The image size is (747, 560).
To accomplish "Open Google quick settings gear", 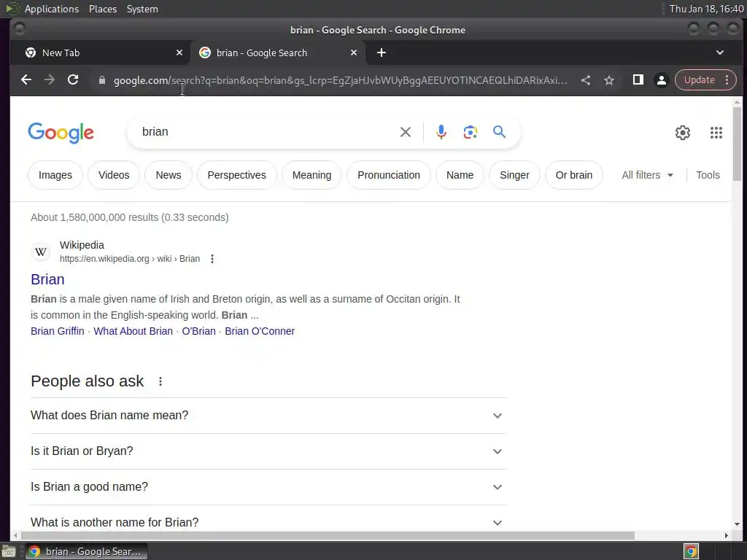I will 683,133.
